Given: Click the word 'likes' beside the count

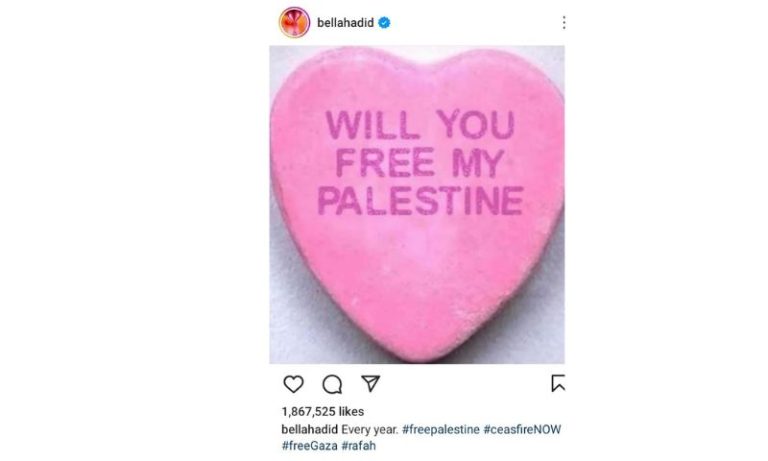Looking at the screenshot, I should (x=351, y=412).
